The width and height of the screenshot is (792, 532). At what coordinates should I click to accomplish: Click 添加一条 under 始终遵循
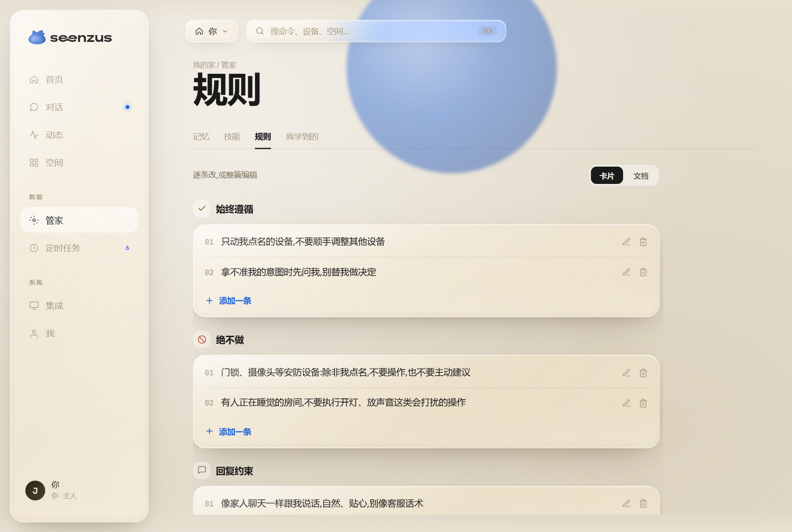[229, 301]
